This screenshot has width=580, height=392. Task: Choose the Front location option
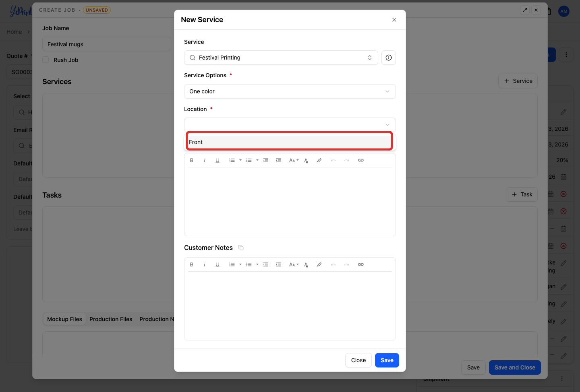click(290, 142)
